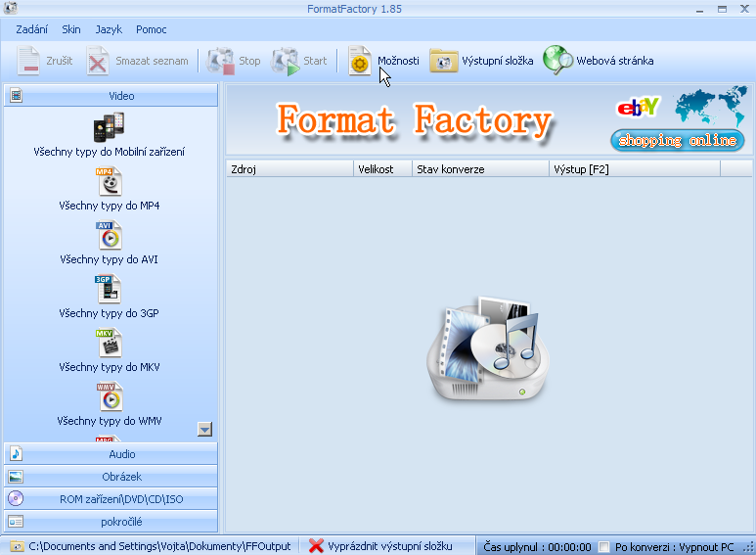Click the red X empty output folder icon
This screenshot has height=555, width=756.
click(x=316, y=546)
